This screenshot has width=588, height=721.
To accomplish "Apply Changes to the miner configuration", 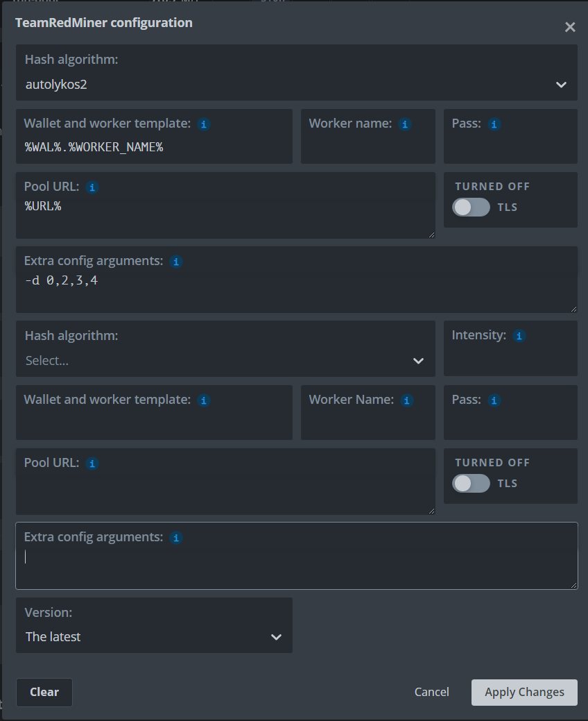I will 524,692.
